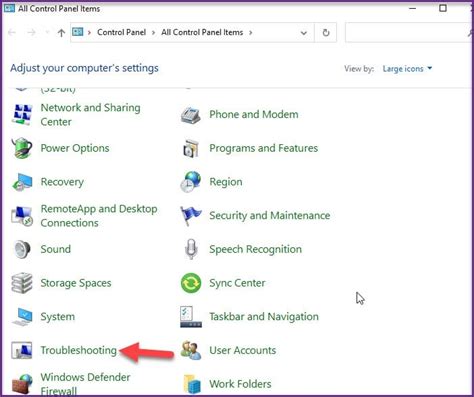Expand the View by Large icons dropdown
Screen dimensions: 474x397
pyautogui.click(x=407, y=69)
